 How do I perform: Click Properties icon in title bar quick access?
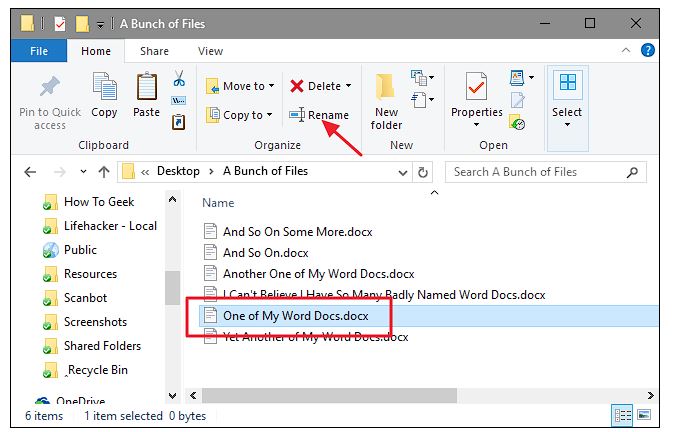60,24
